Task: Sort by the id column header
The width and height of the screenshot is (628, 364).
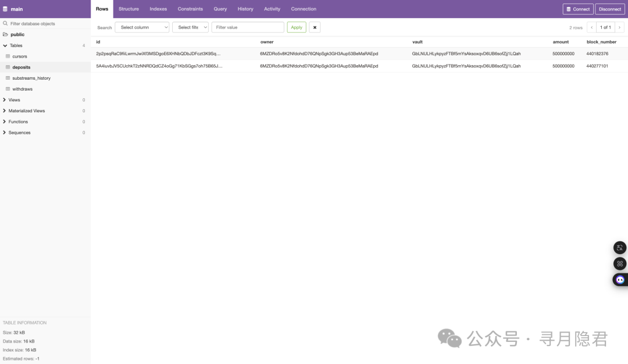Action: click(x=98, y=42)
